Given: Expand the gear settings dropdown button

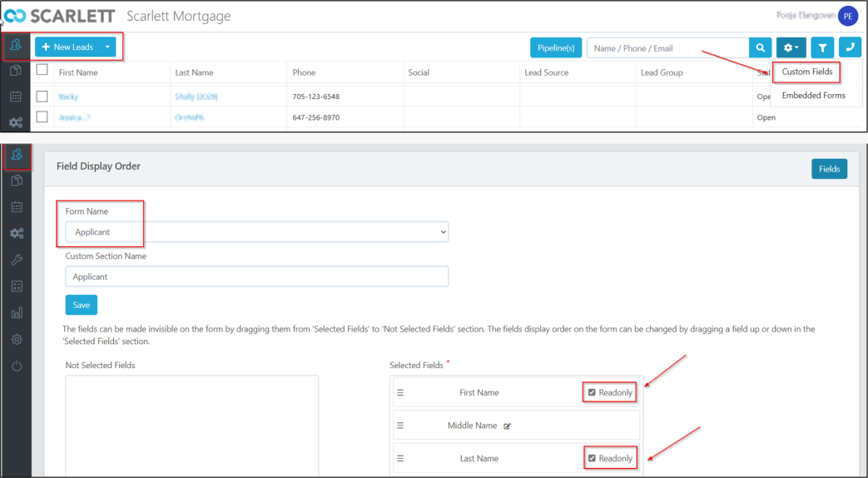Looking at the screenshot, I should [791, 48].
